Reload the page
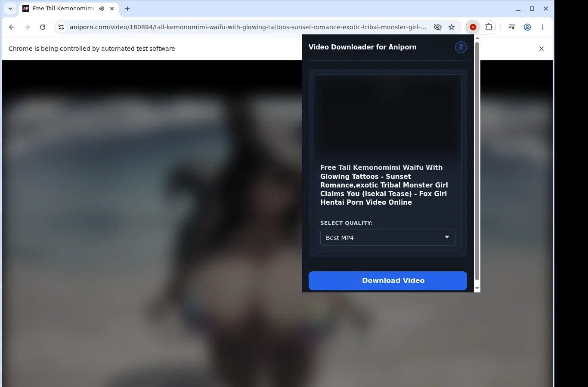 coord(43,27)
